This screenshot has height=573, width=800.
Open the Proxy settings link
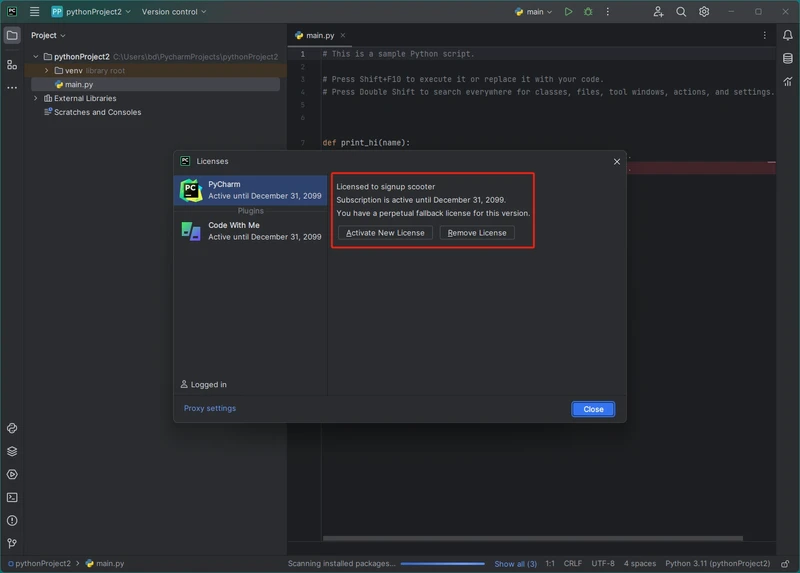(210, 408)
